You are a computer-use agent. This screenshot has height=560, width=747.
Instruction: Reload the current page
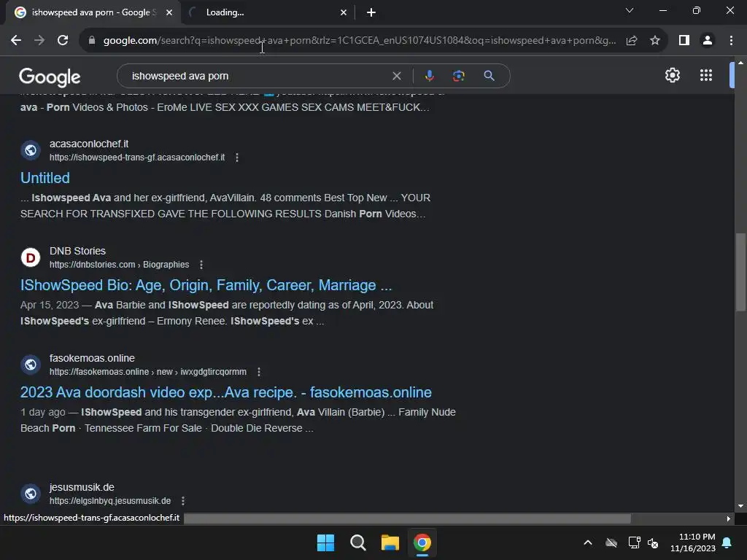click(x=63, y=41)
